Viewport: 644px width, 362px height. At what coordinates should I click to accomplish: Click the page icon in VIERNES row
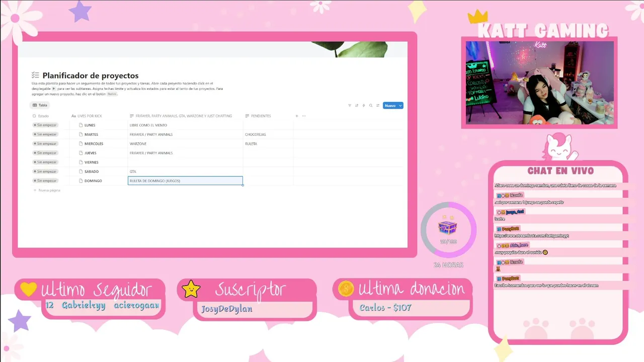coord(80,162)
